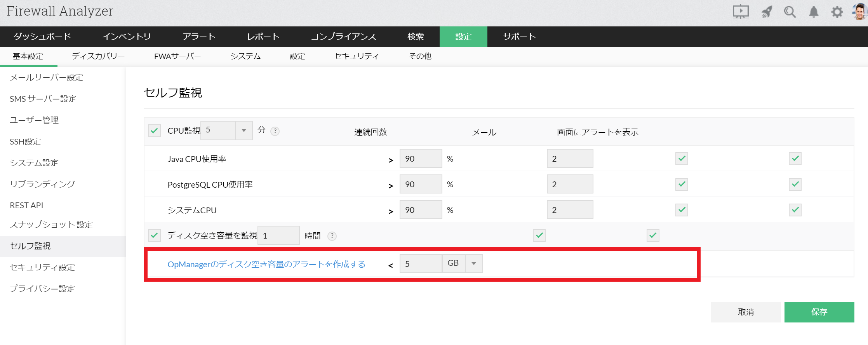Open the レポート menu
The height and width of the screenshot is (345, 868).
263,37
